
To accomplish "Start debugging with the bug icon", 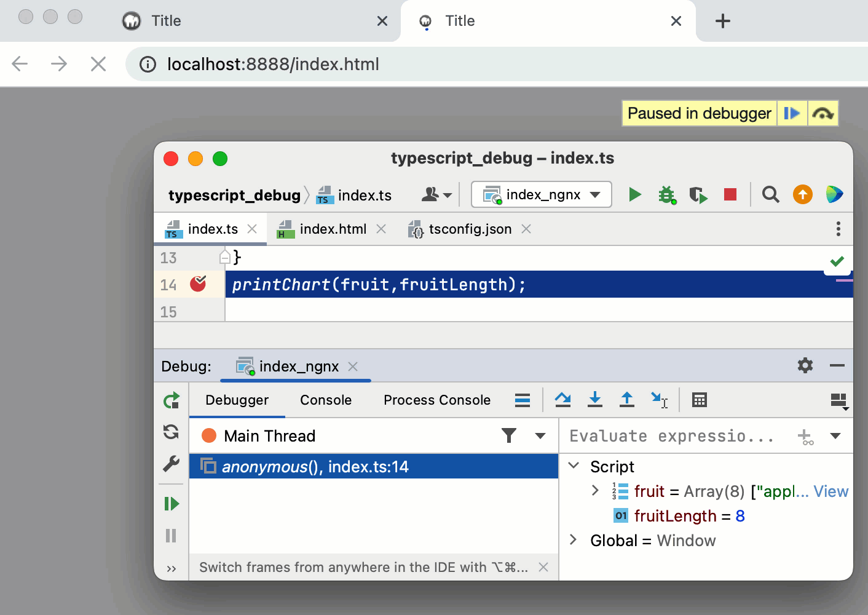I will tap(667, 194).
